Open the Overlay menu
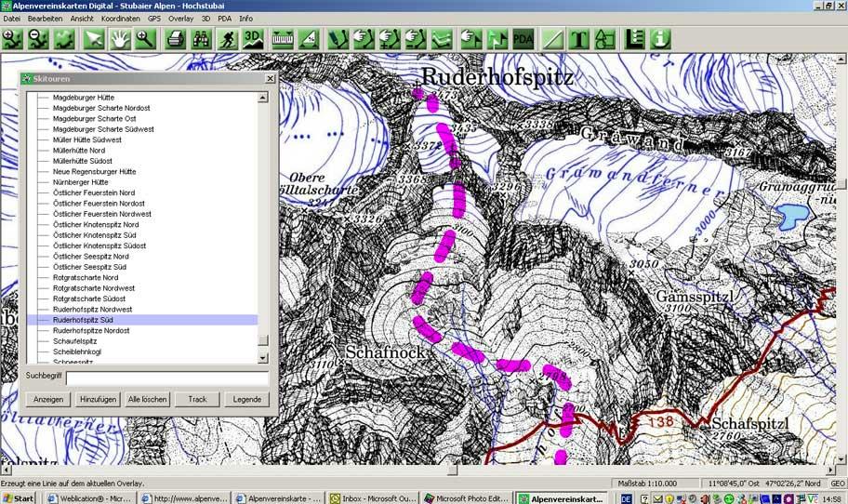The image size is (848, 504). (180, 19)
